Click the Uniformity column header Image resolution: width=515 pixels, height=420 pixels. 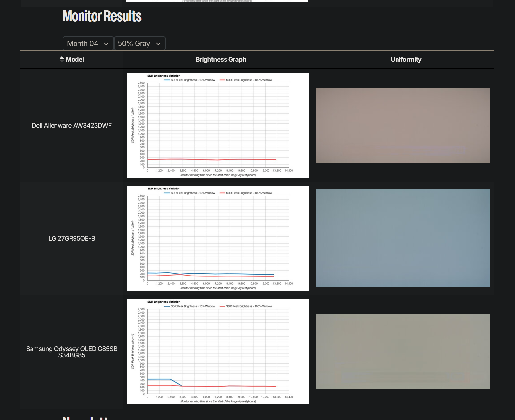click(x=406, y=59)
